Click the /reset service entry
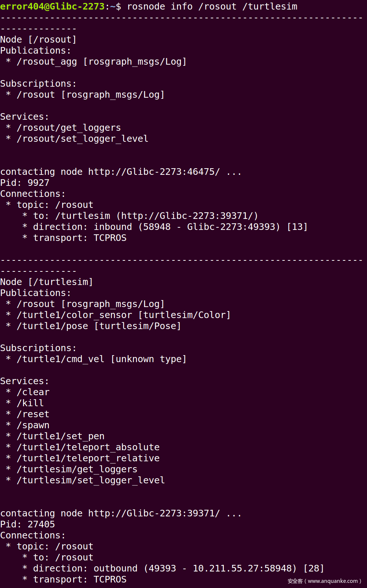Viewport: 367px width, 588px height. [33, 414]
